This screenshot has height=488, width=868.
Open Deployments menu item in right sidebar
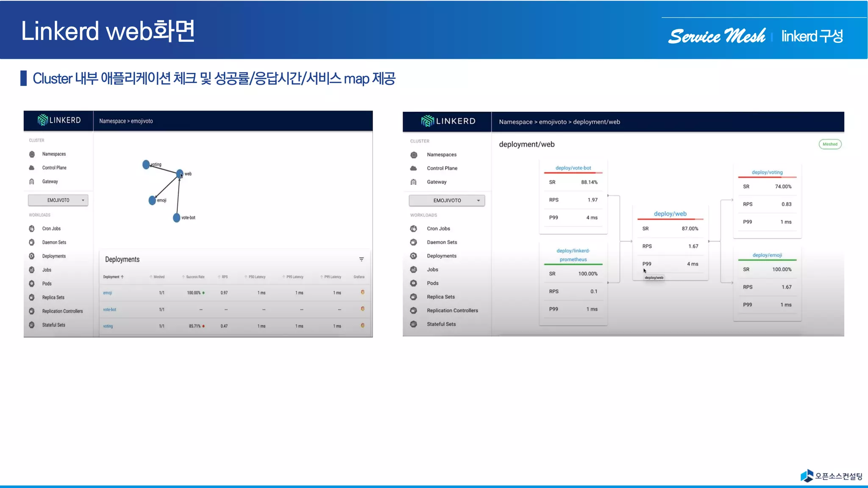click(x=442, y=256)
